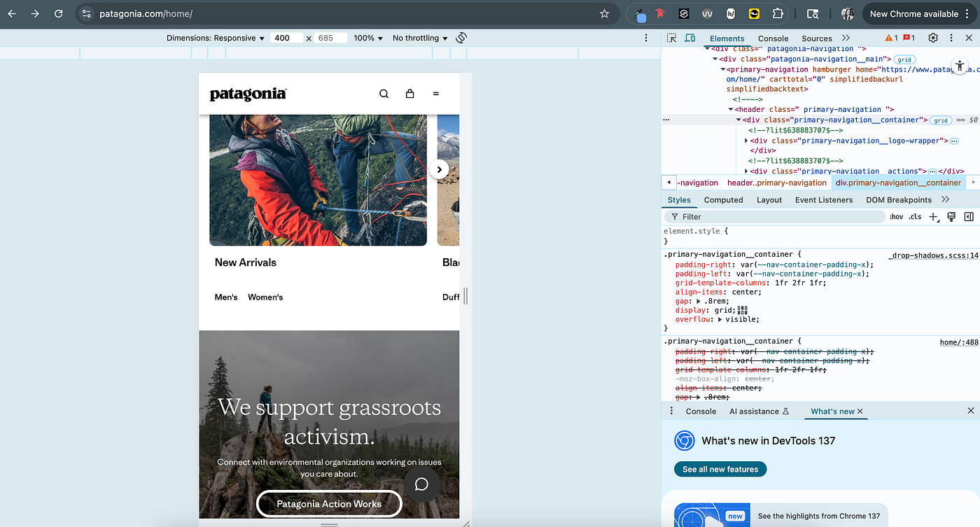Image resolution: width=980 pixels, height=527 pixels.
Task: Open the black S-logo extension
Action: (684, 13)
